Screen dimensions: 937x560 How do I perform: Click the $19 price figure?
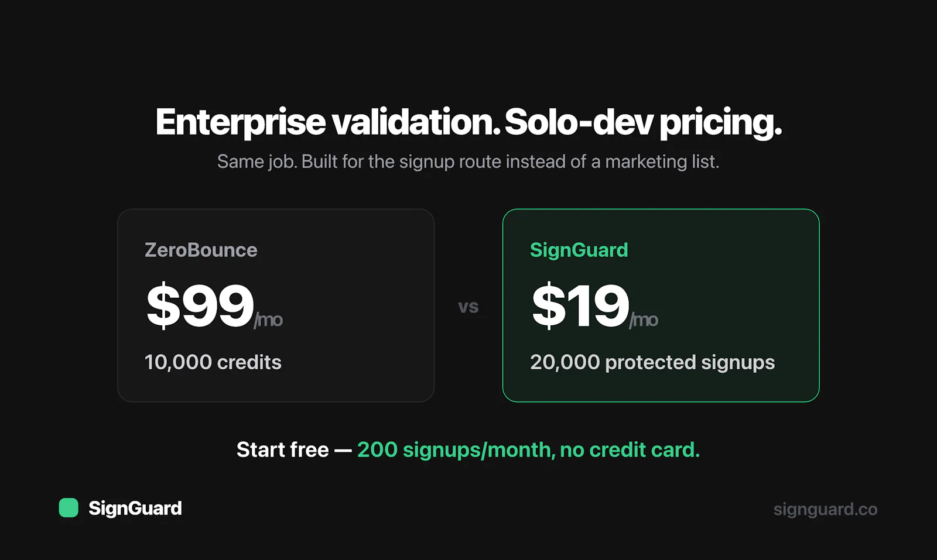(580, 305)
